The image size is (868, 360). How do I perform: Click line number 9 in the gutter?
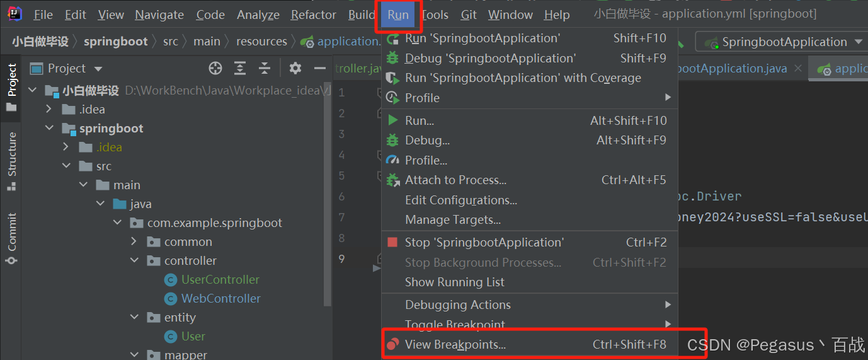341,258
